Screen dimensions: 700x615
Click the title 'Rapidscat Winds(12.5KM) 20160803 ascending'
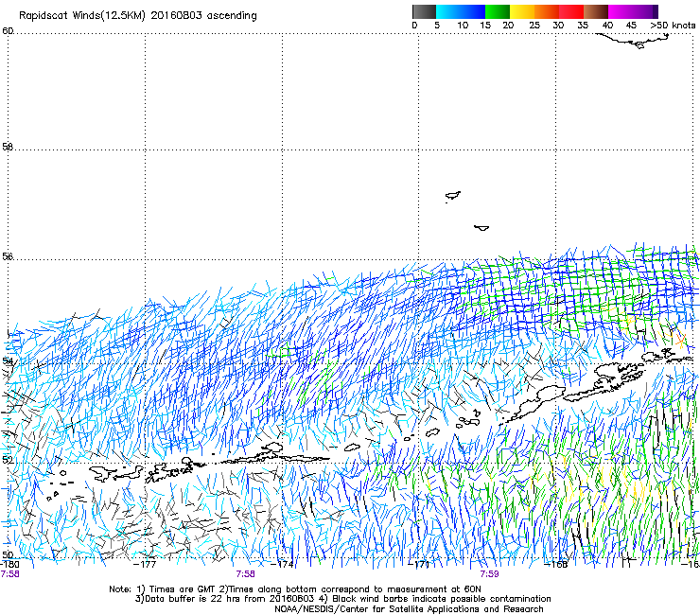[x=138, y=16]
